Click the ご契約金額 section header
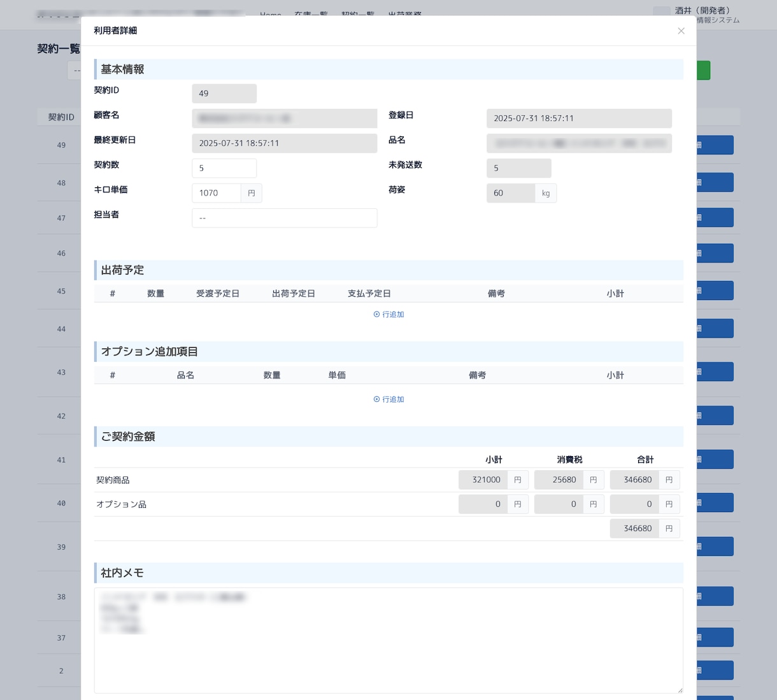This screenshot has height=700, width=777. pos(388,436)
